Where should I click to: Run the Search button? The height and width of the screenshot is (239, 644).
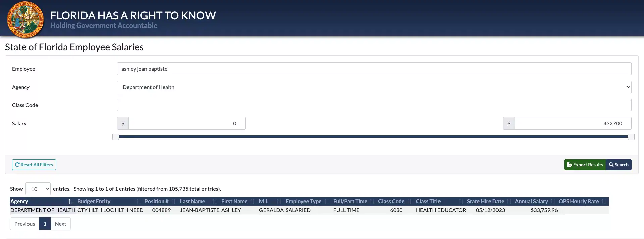coord(619,165)
